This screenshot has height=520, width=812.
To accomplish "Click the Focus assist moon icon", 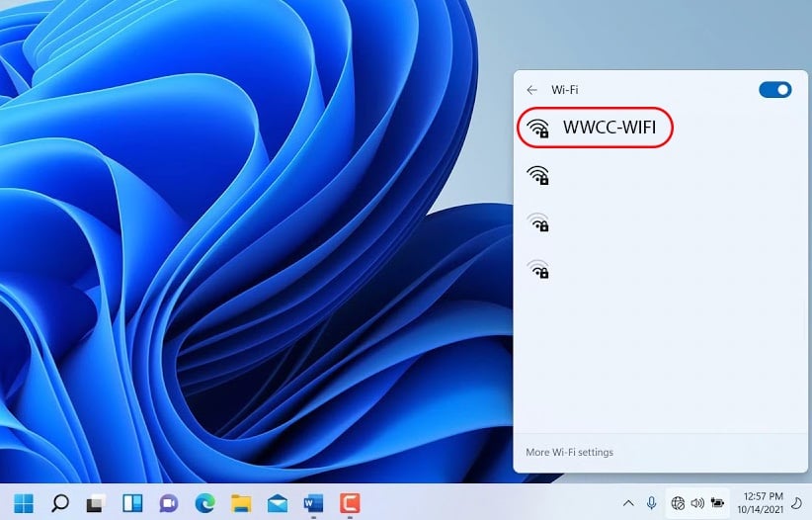I will pyautogui.click(x=797, y=503).
